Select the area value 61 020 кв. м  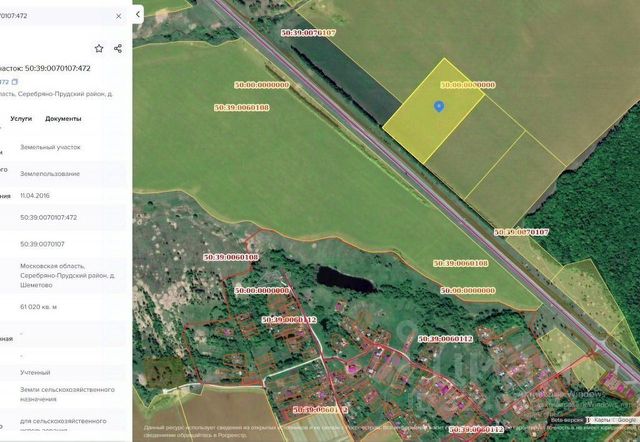point(38,307)
